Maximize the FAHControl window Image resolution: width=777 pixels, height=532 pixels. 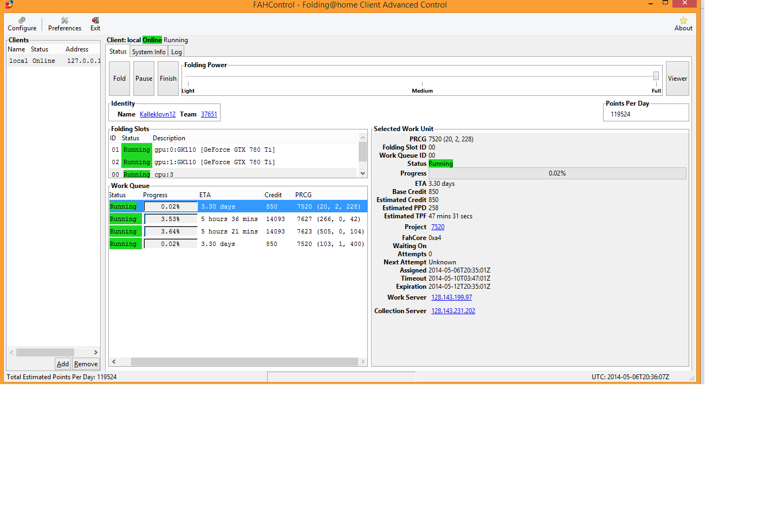[x=665, y=3]
